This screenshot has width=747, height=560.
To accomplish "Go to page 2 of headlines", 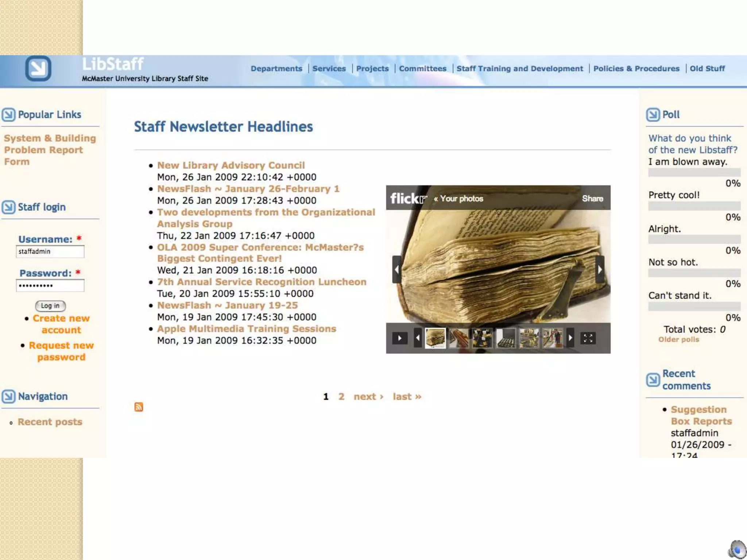I will [341, 397].
